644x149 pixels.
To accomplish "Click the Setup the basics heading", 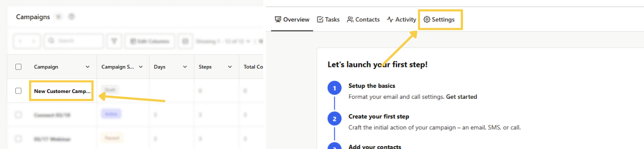I will pos(372,86).
